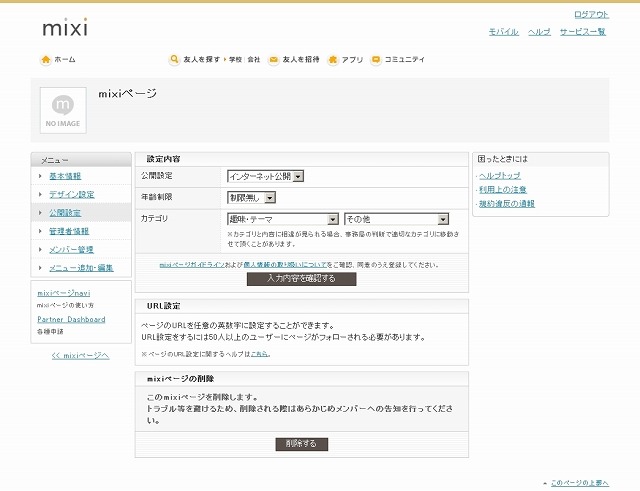The image size is (640, 491).
Task: Open 友人を探す in the navigation
Action: 201,60
